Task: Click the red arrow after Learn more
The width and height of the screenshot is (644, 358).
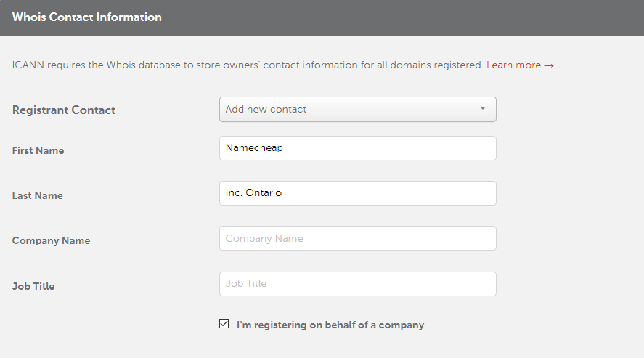Action: [549, 65]
